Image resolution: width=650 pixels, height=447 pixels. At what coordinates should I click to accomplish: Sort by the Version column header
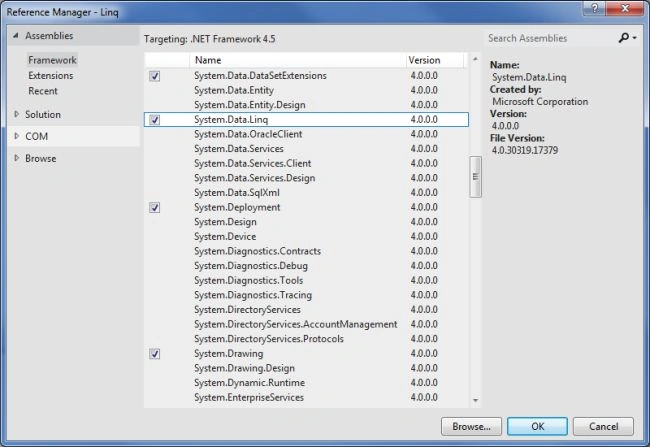[435, 60]
